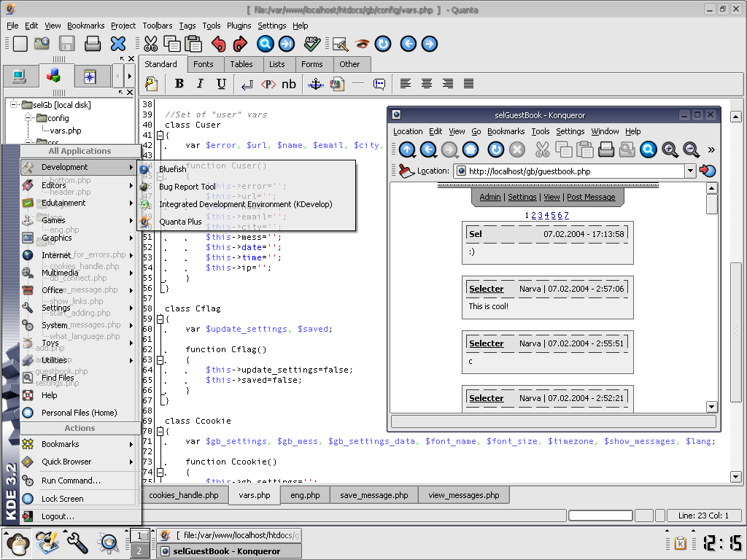The height and width of the screenshot is (560, 747).
Task: Click the align center icon in Standard toolbar
Action: pyautogui.click(x=426, y=84)
